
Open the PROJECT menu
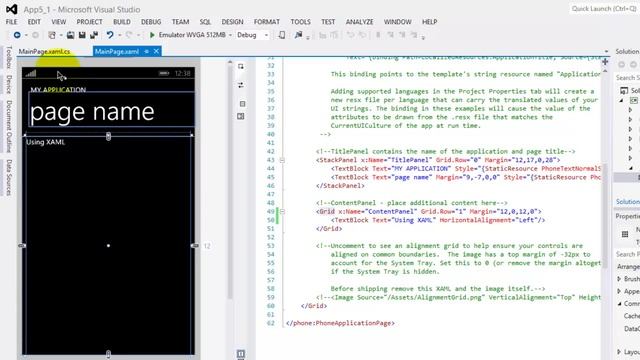click(89, 22)
